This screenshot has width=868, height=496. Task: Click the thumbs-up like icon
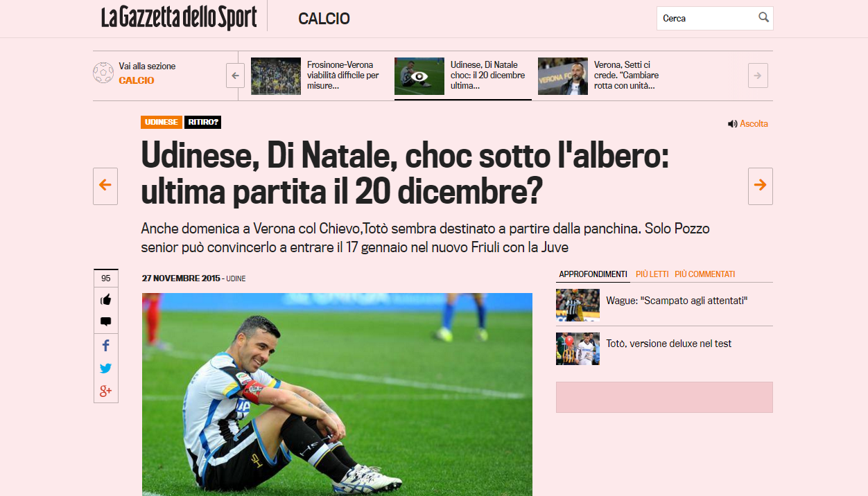point(105,300)
